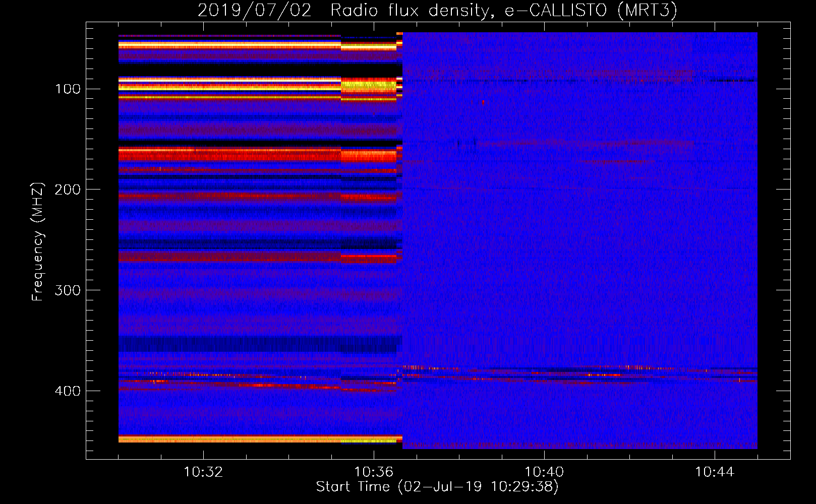
Task: Click the 10:40 time tick label
Action: (x=544, y=472)
